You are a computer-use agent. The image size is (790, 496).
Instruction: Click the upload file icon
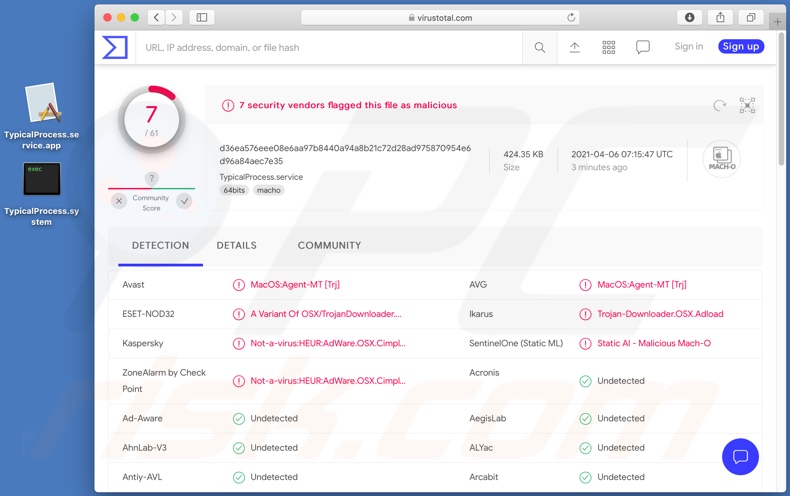point(575,47)
